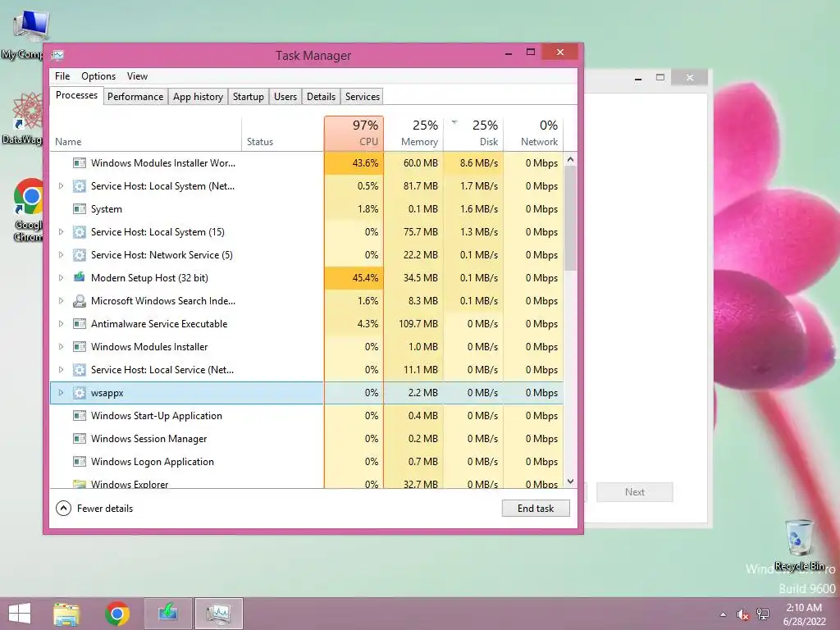Click the scrollbar down arrow
Viewport: 840px width, 630px height.
(571, 482)
